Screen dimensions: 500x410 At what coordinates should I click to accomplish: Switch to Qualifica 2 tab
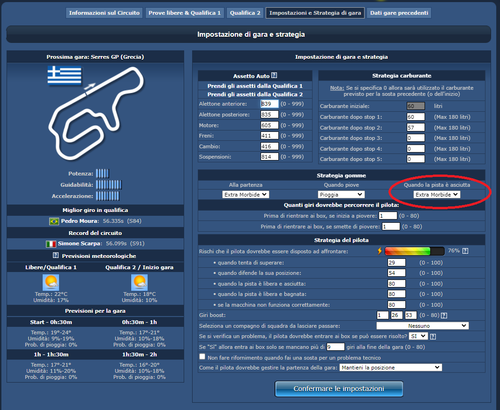(245, 13)
